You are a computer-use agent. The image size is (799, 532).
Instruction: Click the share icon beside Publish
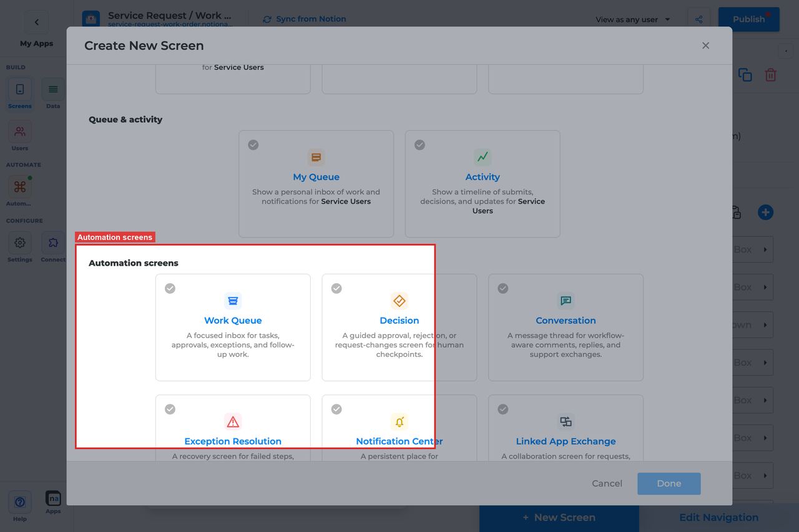pos(699,19)
